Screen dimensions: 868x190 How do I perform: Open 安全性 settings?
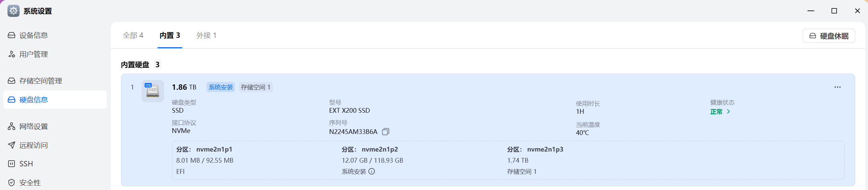click(30, 183)
